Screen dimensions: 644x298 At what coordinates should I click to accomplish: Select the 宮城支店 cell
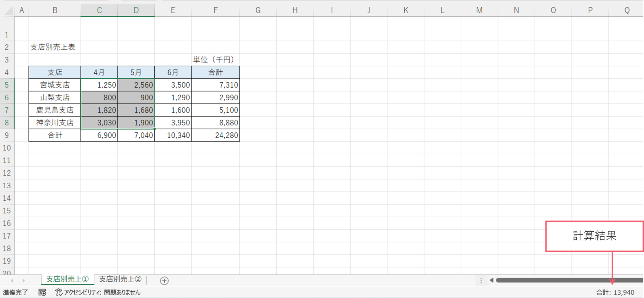(x=55, y=85)
